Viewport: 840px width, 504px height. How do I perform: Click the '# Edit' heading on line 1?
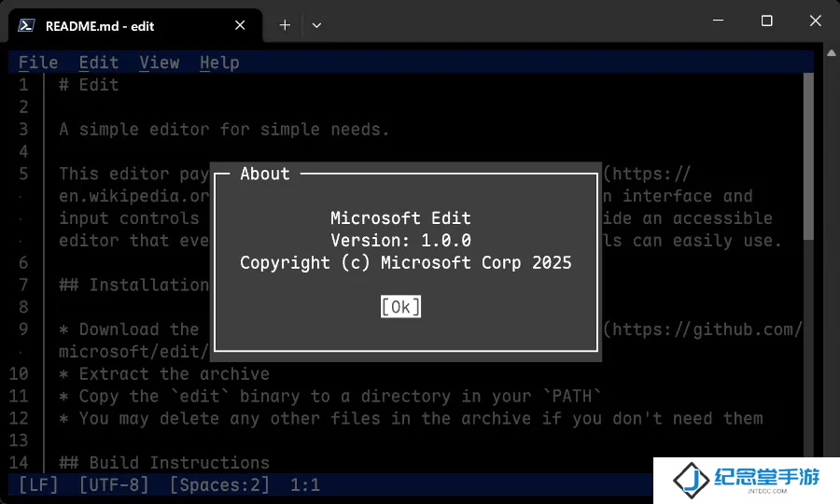[89, 85]
